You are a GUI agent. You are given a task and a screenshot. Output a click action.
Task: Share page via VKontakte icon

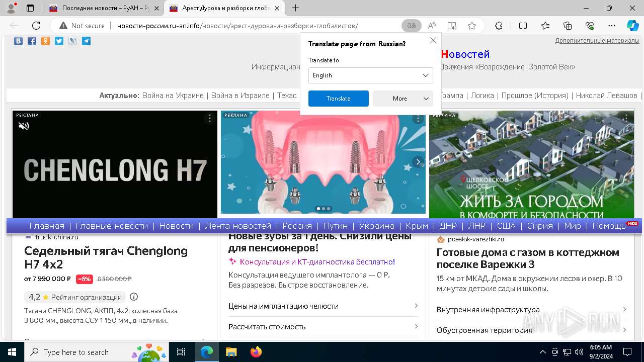click(x=18, y=41)
